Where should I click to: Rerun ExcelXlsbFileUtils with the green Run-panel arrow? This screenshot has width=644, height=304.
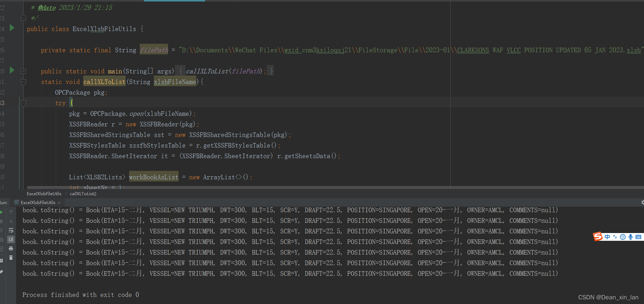(1, 212)
